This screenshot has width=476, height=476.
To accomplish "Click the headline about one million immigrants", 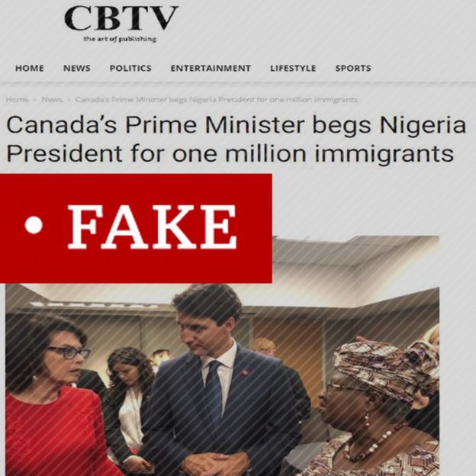I will pyautogui.click(x=236, y=139).
